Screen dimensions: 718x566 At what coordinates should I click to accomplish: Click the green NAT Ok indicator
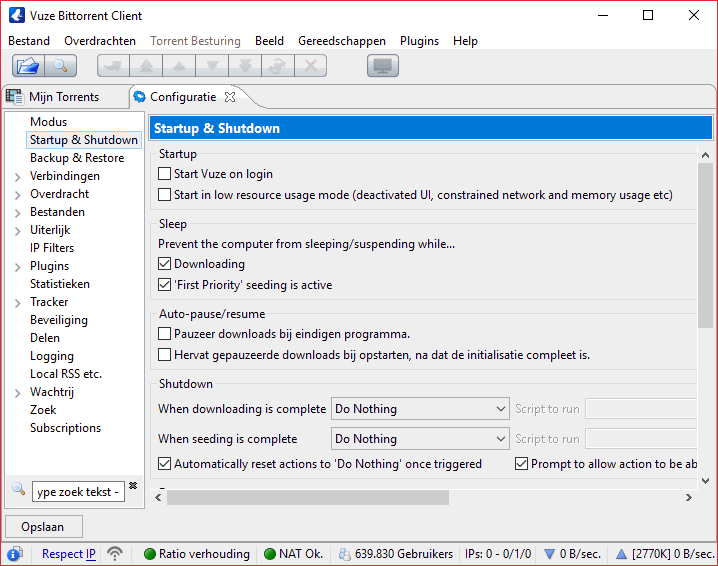pyautogui.click(x=270, y=554)
